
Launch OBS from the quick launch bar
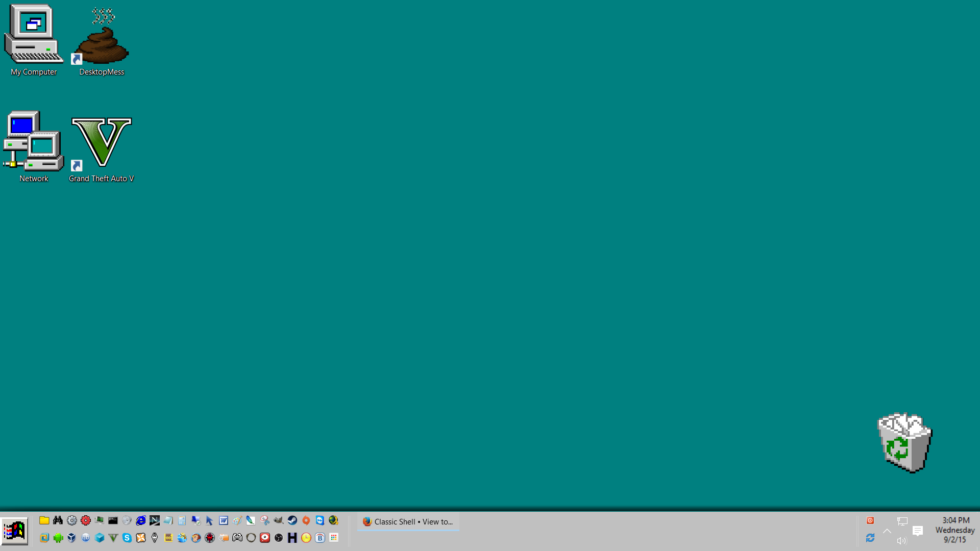click(x=279, y=538)
